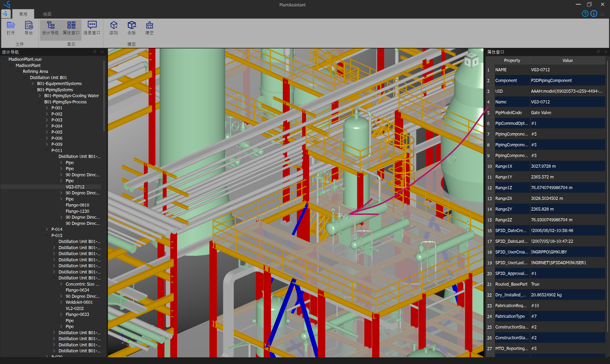Click the Add model (添加) icon
The height and width of the screenshot is (364, 610).
[114, 25]
